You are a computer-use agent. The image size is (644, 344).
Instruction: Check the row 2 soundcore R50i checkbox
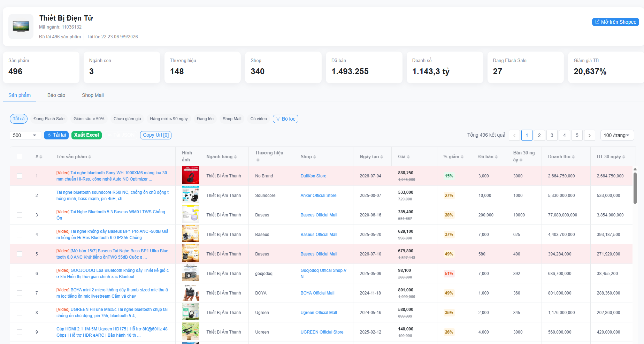tap(20, 196)
